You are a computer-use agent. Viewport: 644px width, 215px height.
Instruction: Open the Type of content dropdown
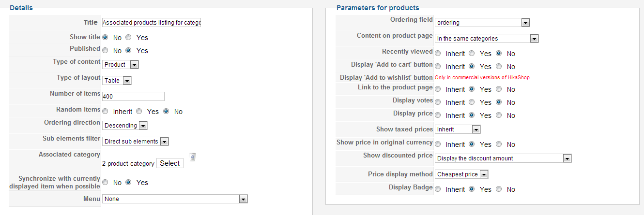tap(121, 64)
